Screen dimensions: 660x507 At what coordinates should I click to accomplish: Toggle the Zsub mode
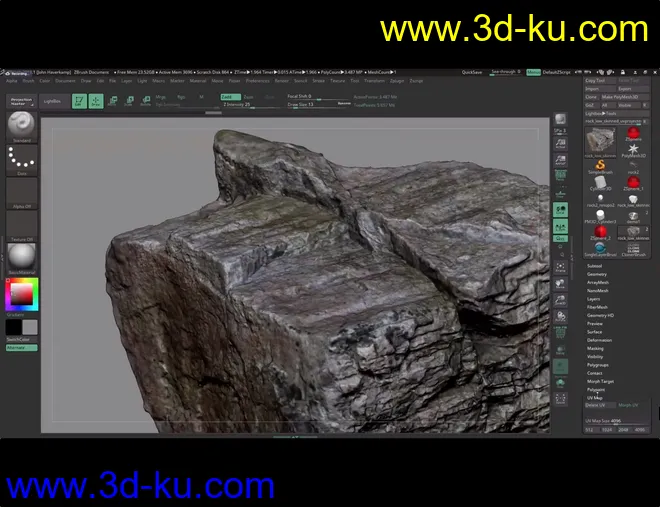pyautogui.click(x=249, y=97)
